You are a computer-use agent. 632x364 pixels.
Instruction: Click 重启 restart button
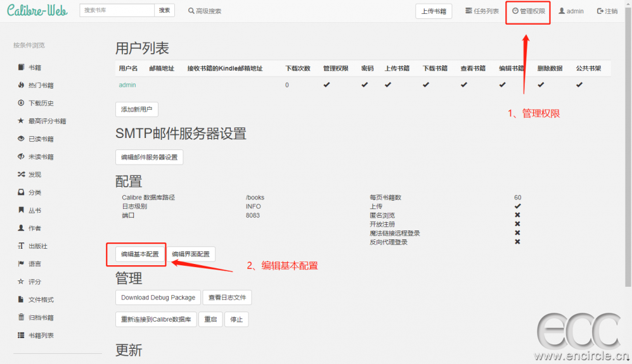[x=210, y=320]
